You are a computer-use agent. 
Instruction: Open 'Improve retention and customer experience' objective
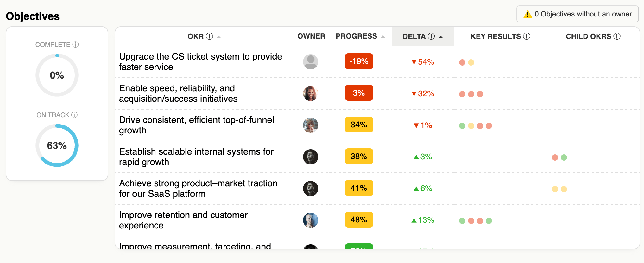183,220
